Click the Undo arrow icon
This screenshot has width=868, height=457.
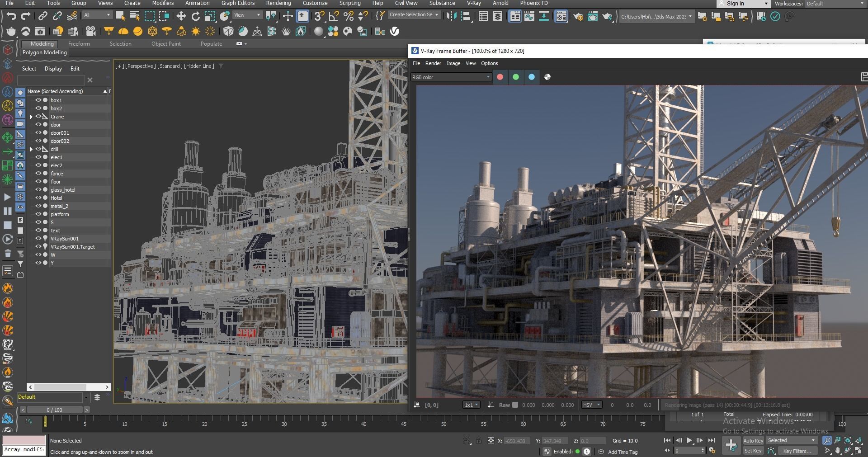11,16
